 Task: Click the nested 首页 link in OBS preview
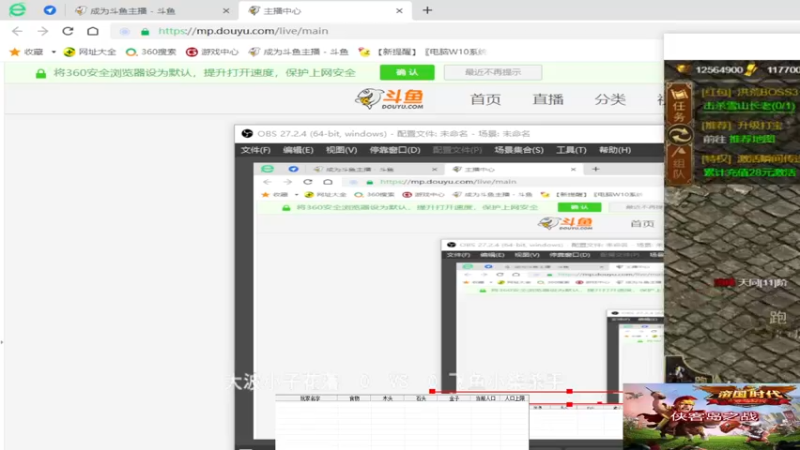tap(642, 223)
